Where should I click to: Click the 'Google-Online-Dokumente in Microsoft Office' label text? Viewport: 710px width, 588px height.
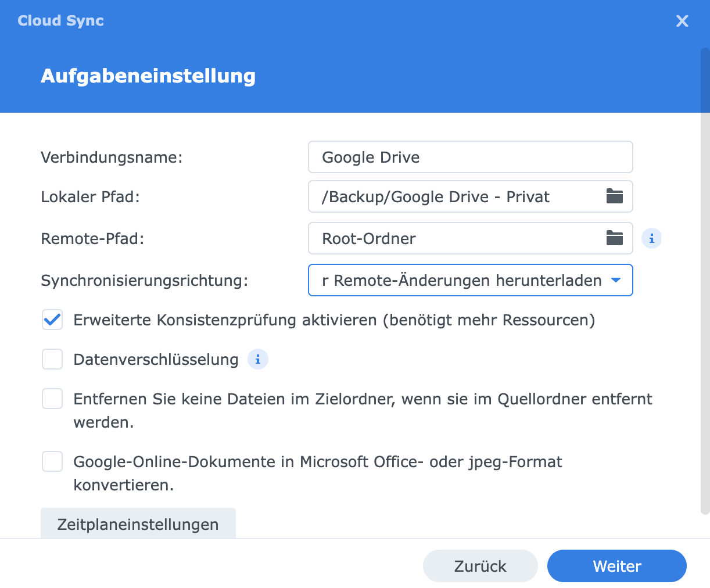(x=317, y=462)
